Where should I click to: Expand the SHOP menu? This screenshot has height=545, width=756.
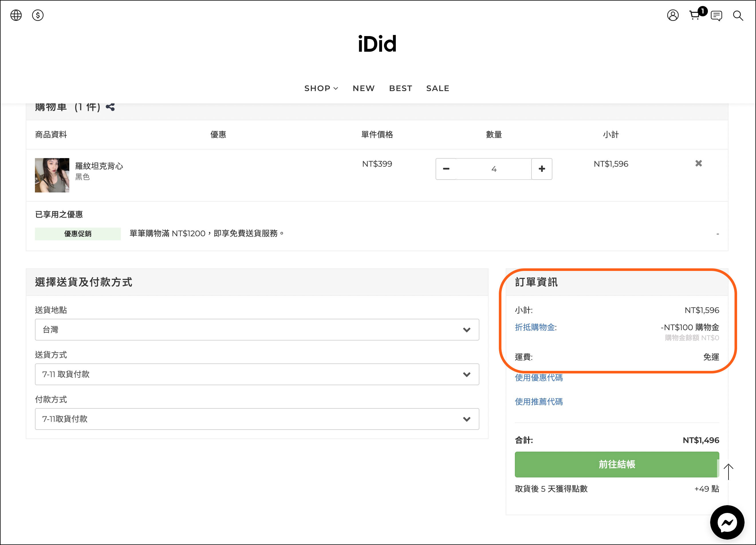pos(321,88)
